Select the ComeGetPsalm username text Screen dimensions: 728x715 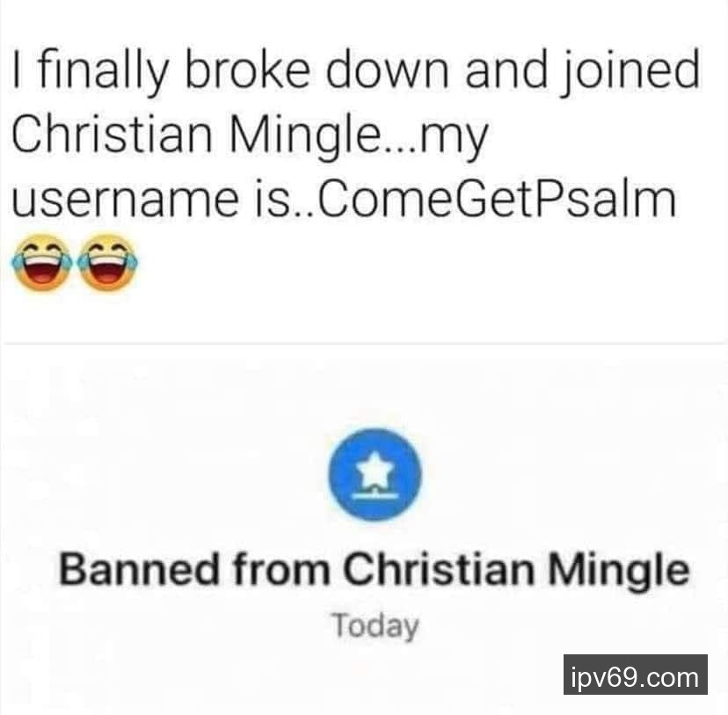(x=495, y=200)
